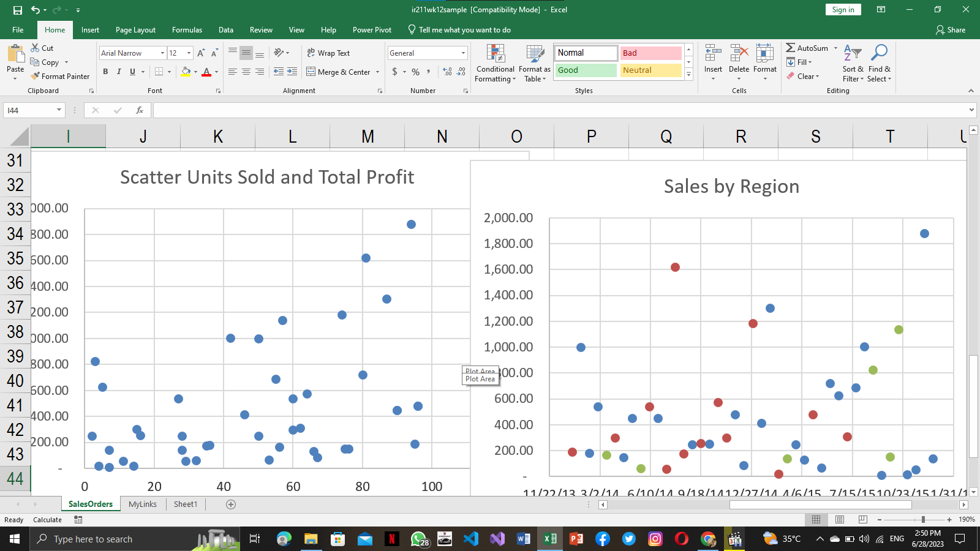This screenshot has width=980, height=551.
Task: Open Microsoft Word from the taskbar
Action: point(524,539)
